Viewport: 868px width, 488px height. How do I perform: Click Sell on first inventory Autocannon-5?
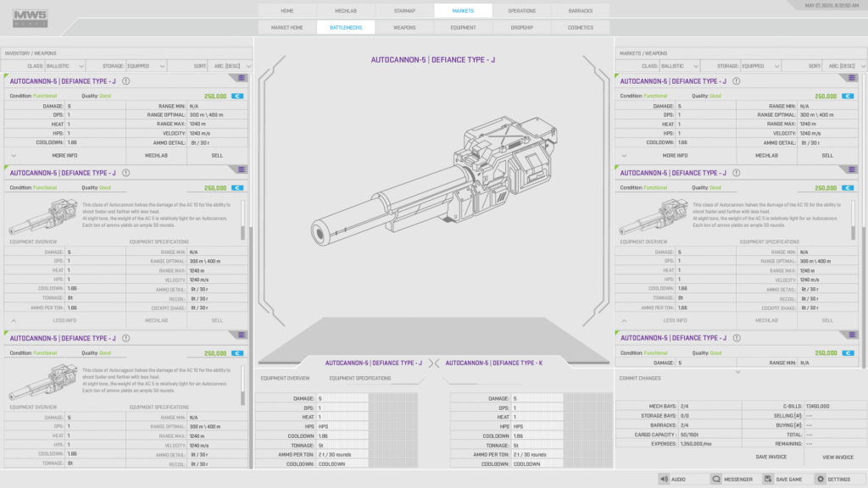[217, 156]
